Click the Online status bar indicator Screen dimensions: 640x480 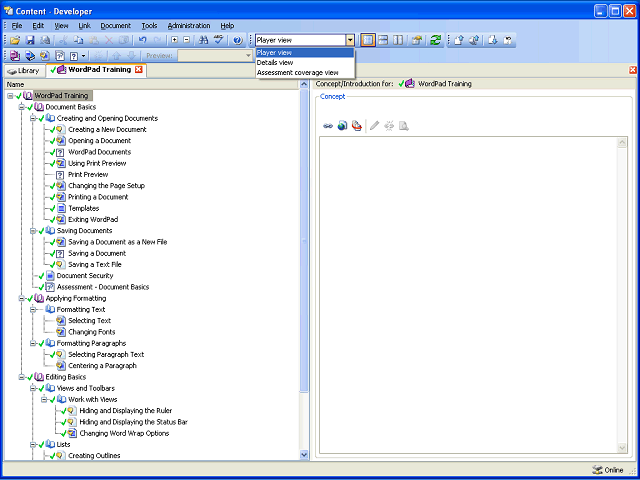608,470
